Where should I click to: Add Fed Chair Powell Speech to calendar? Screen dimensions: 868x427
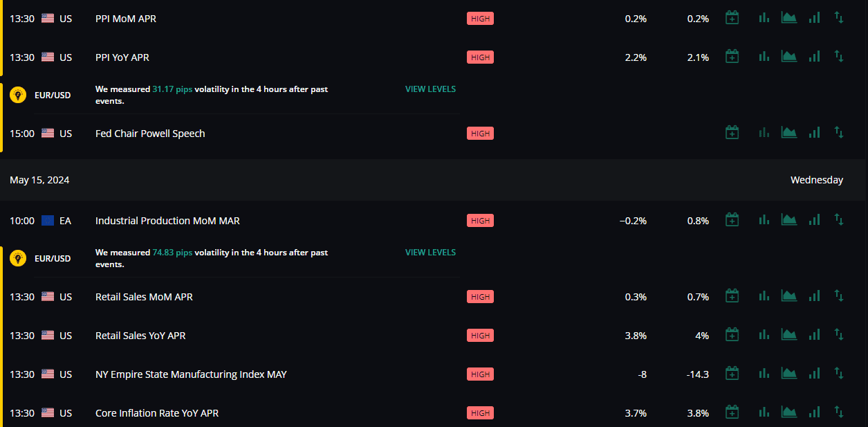(x=732, y=133)
